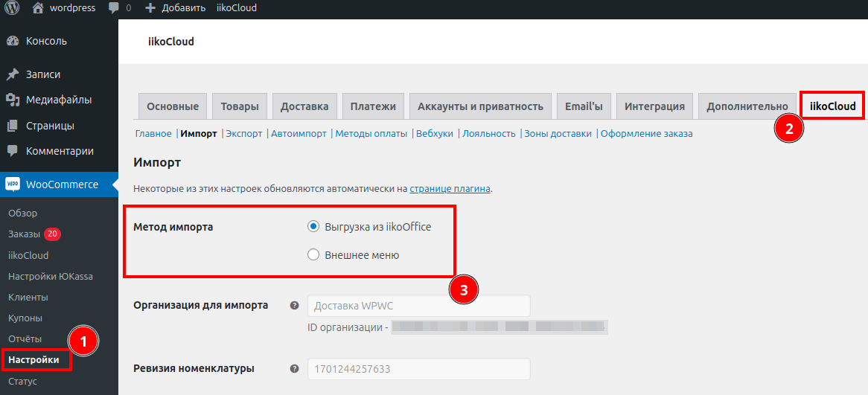Follow the странице плагина link
Screen dimensions: 868x395
450,189
